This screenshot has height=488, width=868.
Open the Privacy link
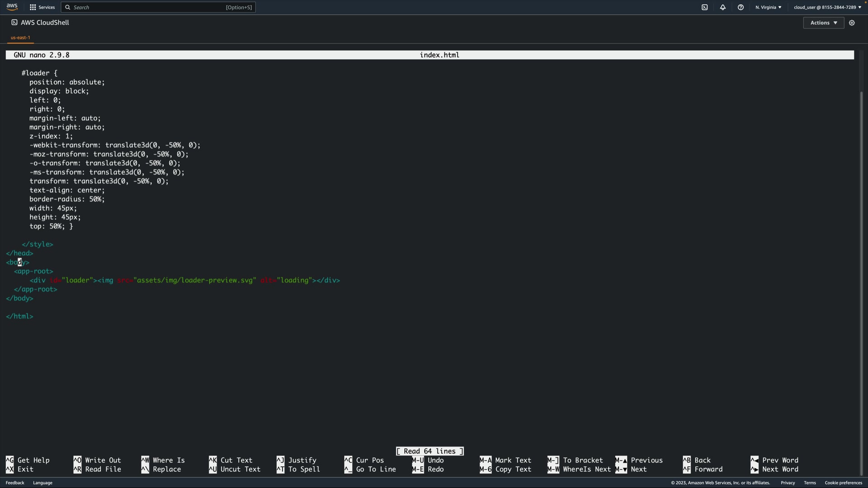(x=788, y=483)
